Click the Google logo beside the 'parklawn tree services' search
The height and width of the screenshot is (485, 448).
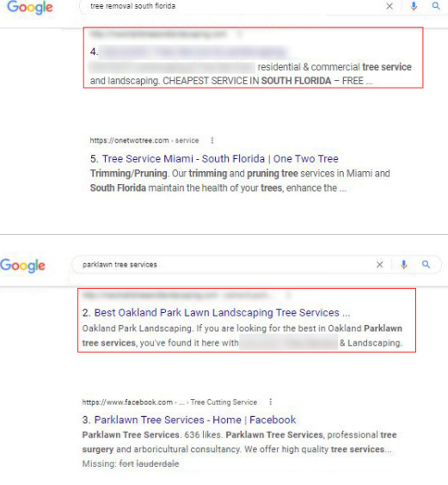(22, 266)
